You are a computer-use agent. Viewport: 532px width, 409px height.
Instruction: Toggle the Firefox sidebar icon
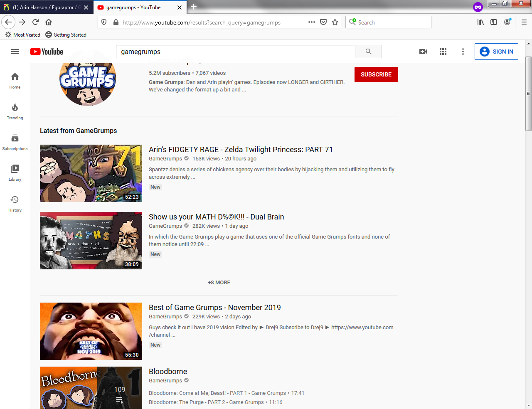pos(494,22)
